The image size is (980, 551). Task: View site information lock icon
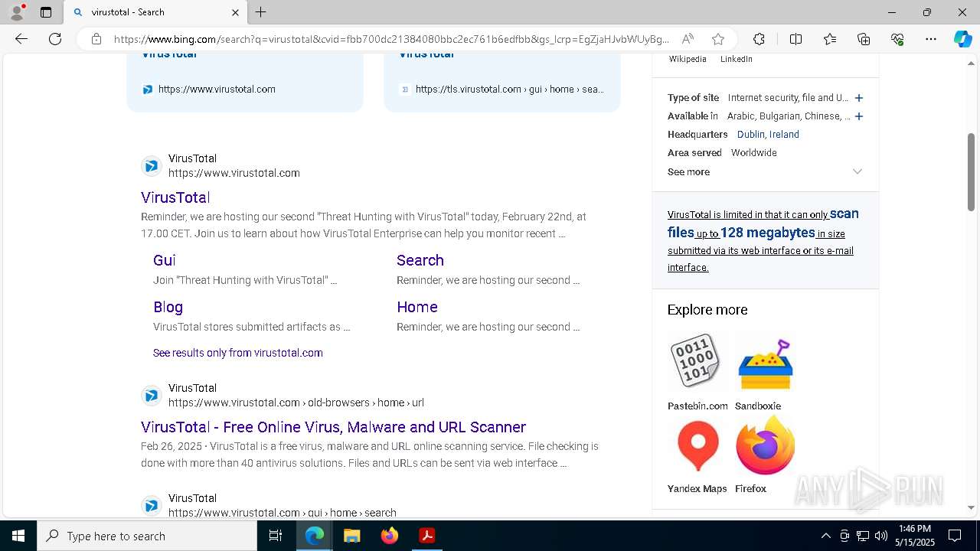[x=96, y=39]
